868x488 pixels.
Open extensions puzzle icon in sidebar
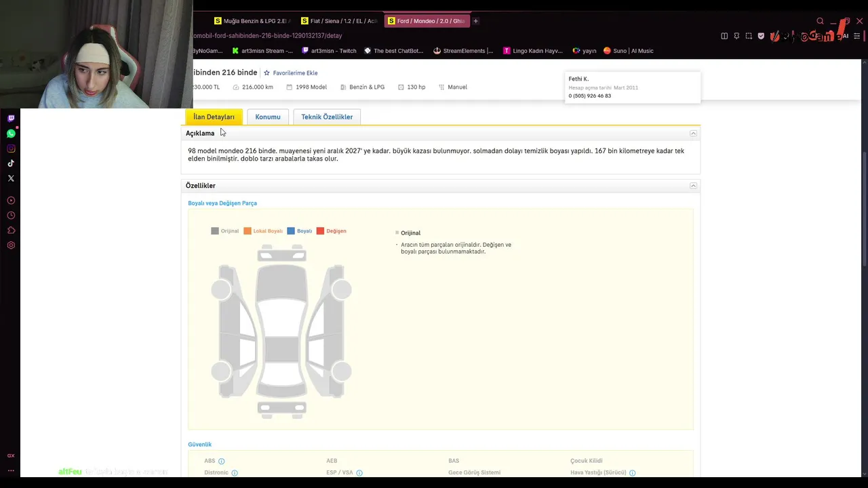[11, 230]
